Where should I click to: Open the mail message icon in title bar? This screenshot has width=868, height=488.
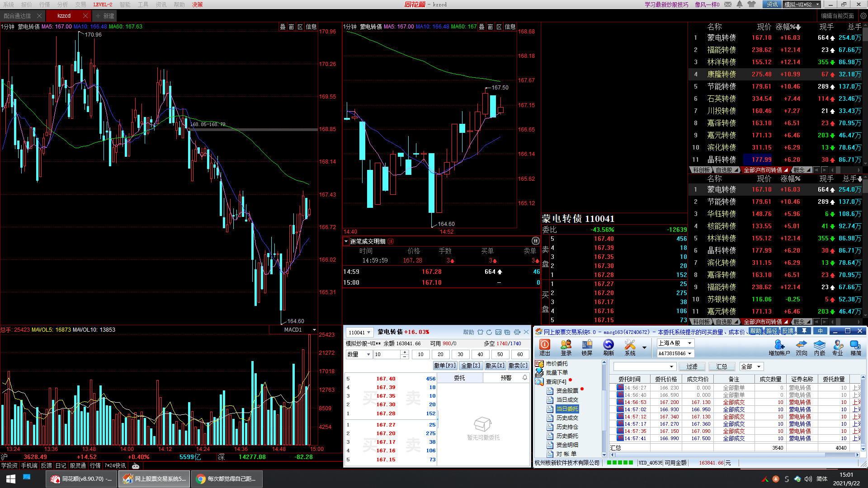click(728, 4)
